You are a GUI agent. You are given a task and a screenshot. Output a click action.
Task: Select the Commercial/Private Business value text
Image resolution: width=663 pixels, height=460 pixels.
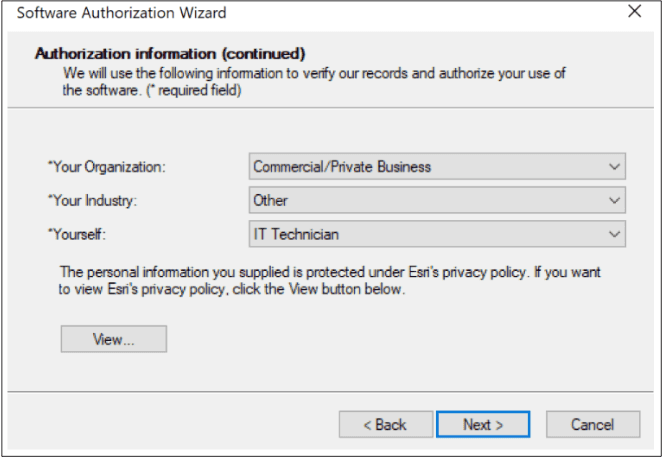(x=342, y=167)
